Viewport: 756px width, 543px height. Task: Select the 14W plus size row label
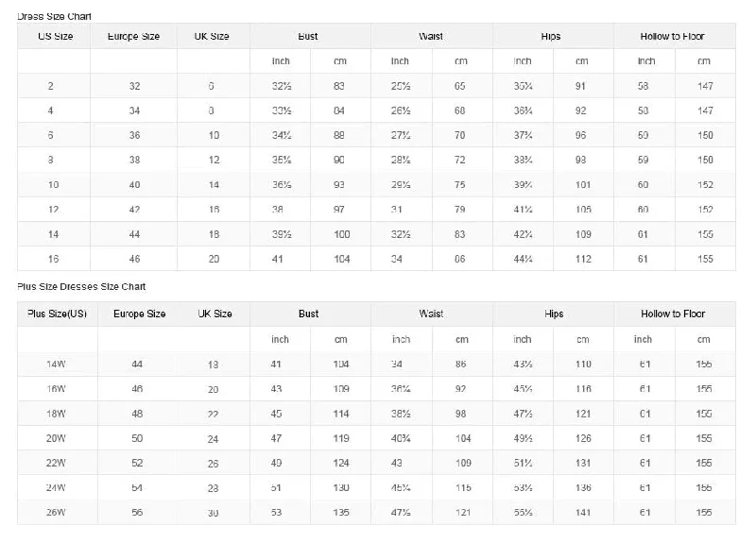point(56,364)
